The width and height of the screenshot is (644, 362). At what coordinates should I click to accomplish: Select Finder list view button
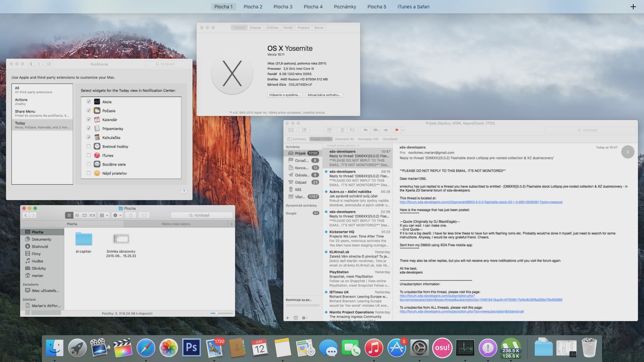[x=77, y=215]
